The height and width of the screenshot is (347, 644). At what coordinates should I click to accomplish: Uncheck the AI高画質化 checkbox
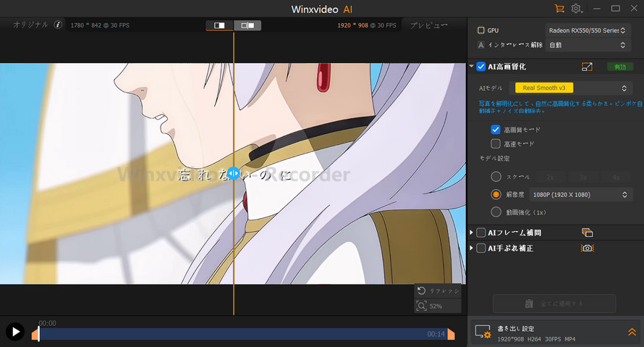coord(481,67)
